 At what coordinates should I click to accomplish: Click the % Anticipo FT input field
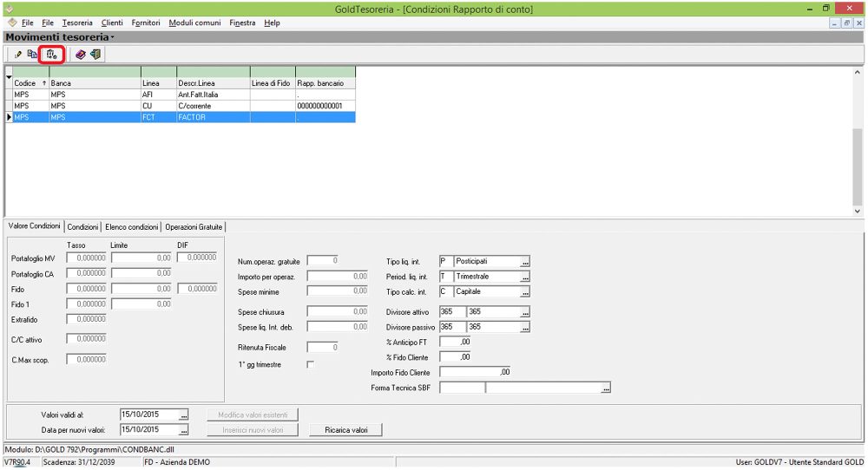tap(455, 342)
